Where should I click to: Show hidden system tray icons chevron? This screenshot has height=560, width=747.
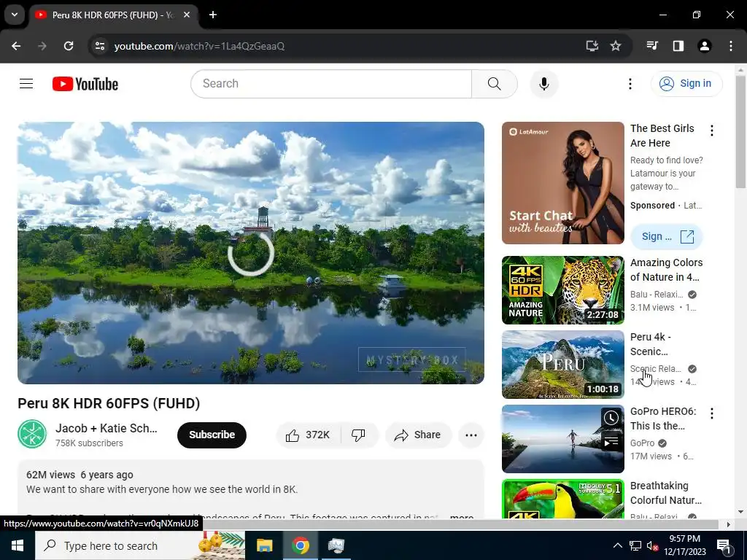coord(617,545)
